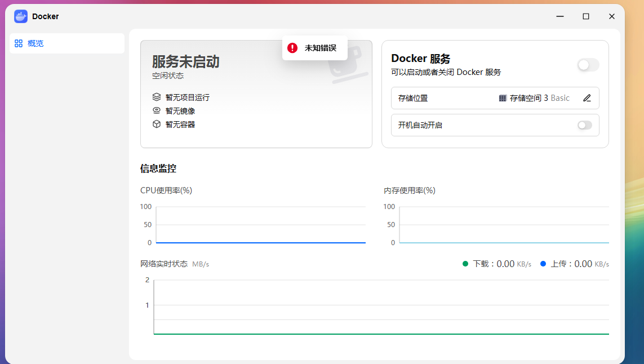Close the Docker window
644x364 pixels.
611,16
